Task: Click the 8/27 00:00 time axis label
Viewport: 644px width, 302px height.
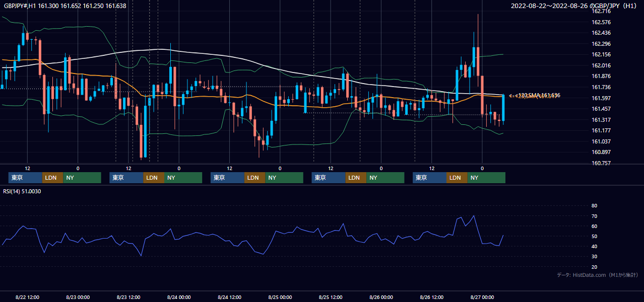Action: point(482,297)
